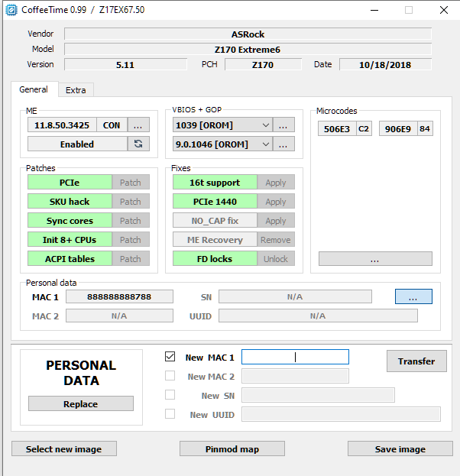The image size is (460, 476).
Task: Click microcode revision 84 value
Action: pyautogui.click(x=425, y=128)
